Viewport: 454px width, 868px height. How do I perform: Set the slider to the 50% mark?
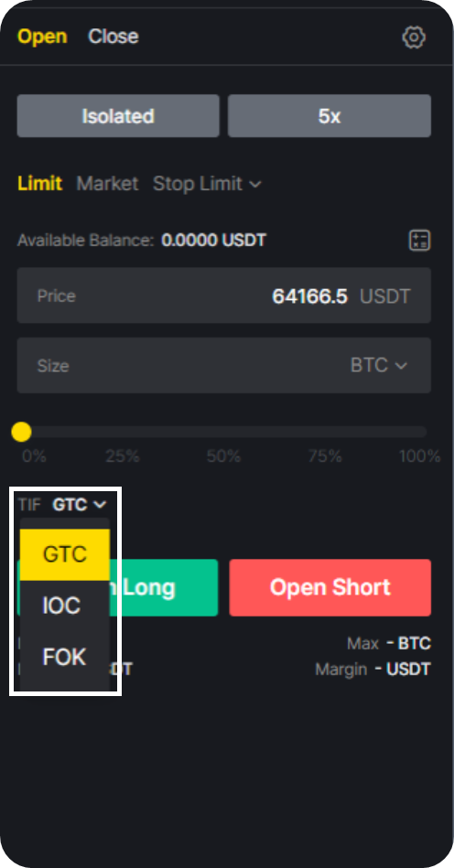tap(223, 432)
